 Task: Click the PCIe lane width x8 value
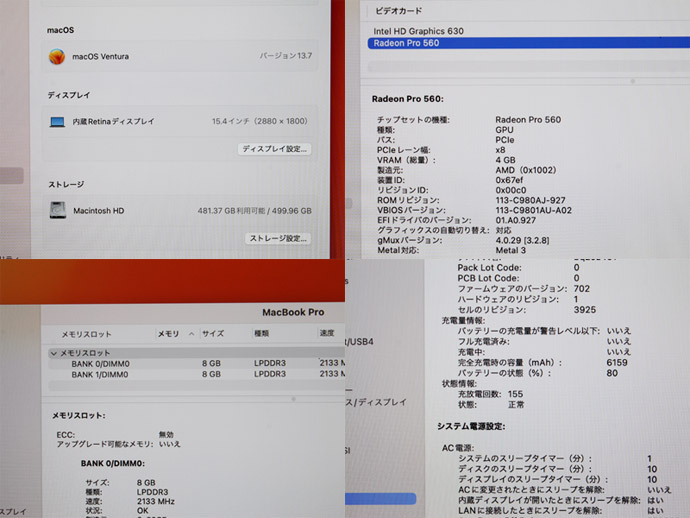click(500, 150)
